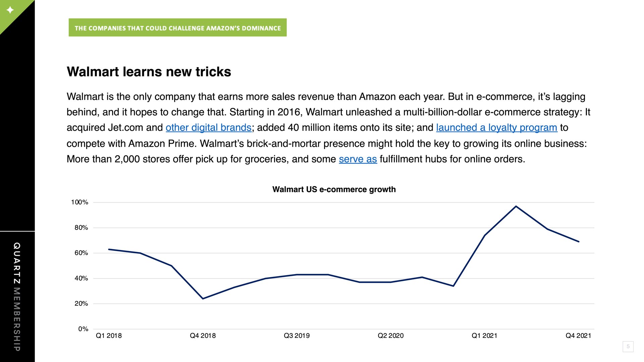The height and width of the screenshot is (362, 644).
Task: Select the chart title 'Walmart US e-commerce growth'
Action: tap(334, 189)
